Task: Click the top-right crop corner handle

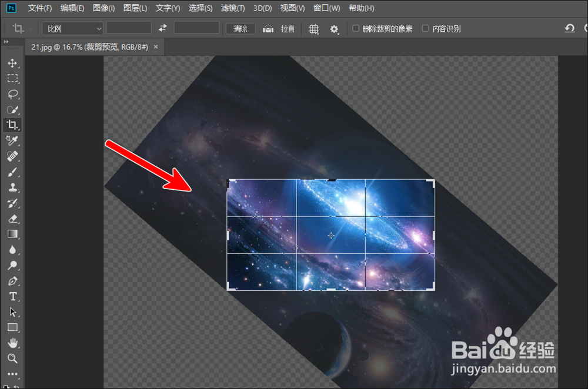Action: click(x=430, y=183)
